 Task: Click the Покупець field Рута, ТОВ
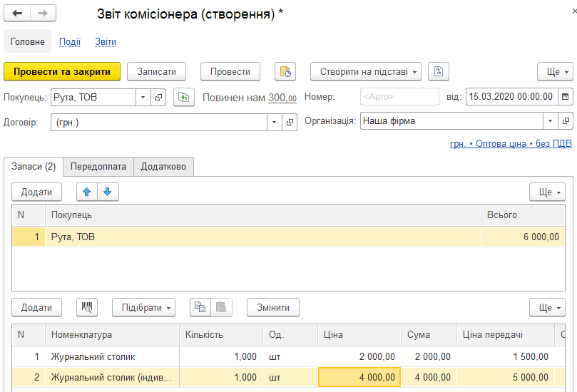(93, 98)
